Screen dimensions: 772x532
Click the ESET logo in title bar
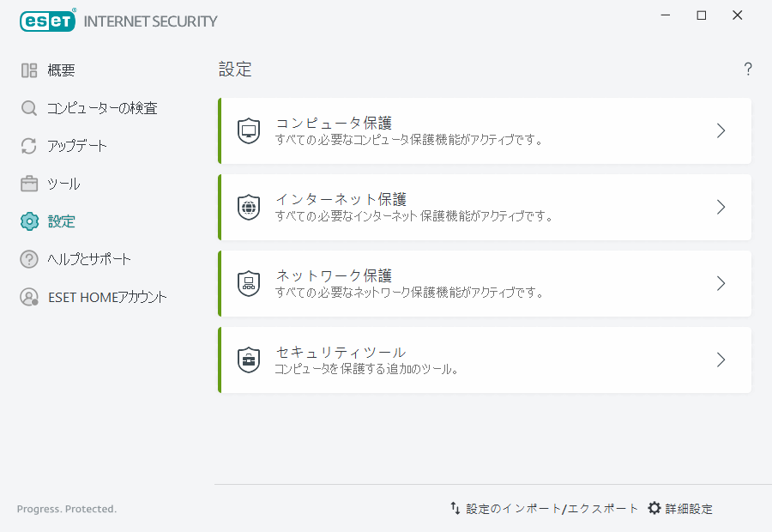coord(47,20)
